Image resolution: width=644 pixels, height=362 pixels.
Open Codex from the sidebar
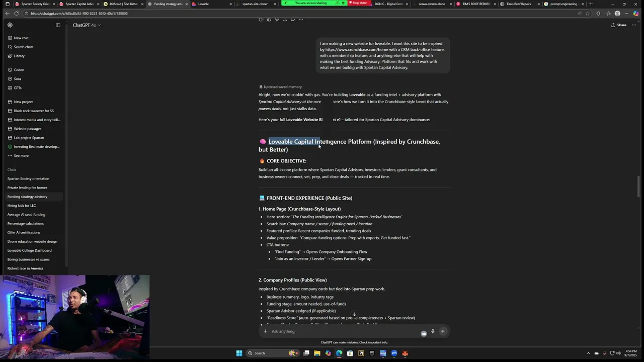click(x=16, y=70)
